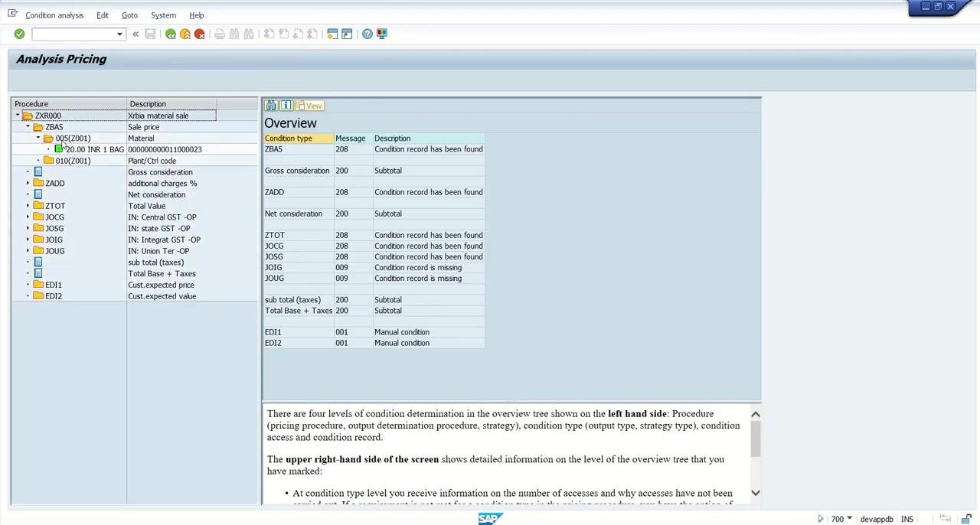
Task: Click in the command input field
Action: click(73, 34)
